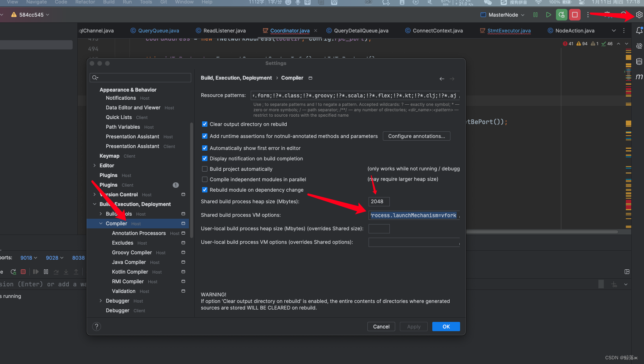Screen dimensions: 644x364
Task: Navigate forward in the Settings dialog
Action: click(x=452, y=79)
